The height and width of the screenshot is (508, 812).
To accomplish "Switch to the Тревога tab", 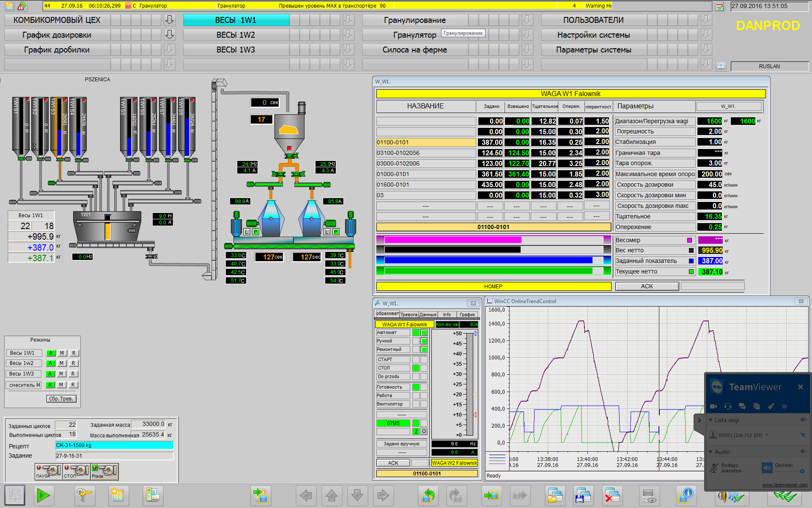I will (409, 315).
